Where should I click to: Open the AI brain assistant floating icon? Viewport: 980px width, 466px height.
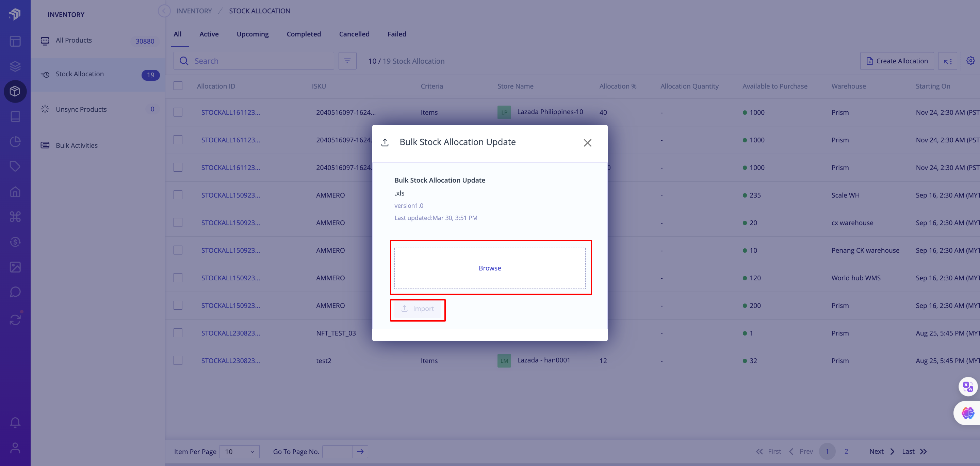(x=968, y=413)
